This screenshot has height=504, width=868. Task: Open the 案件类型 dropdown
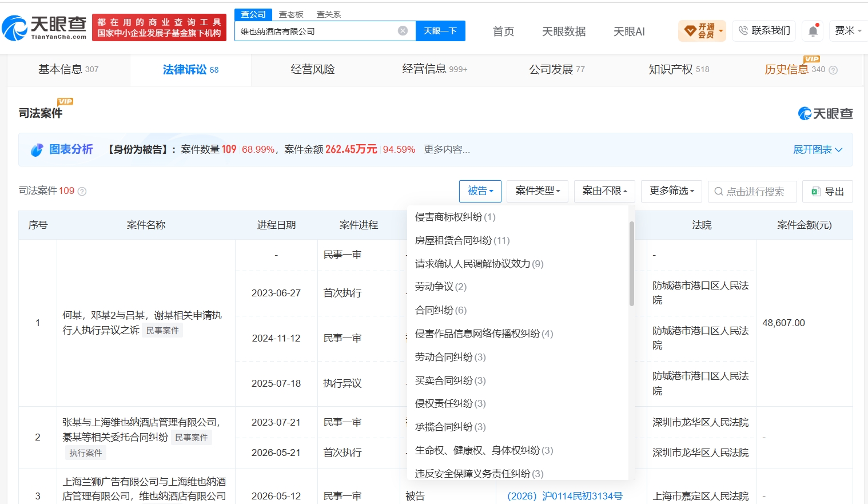tap(537, 191)
